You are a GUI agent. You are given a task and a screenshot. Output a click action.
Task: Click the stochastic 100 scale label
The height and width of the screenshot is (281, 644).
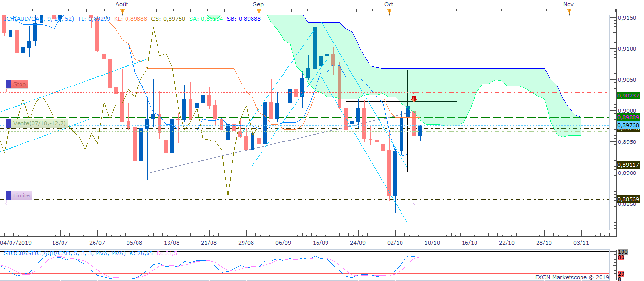coord(622,252)
